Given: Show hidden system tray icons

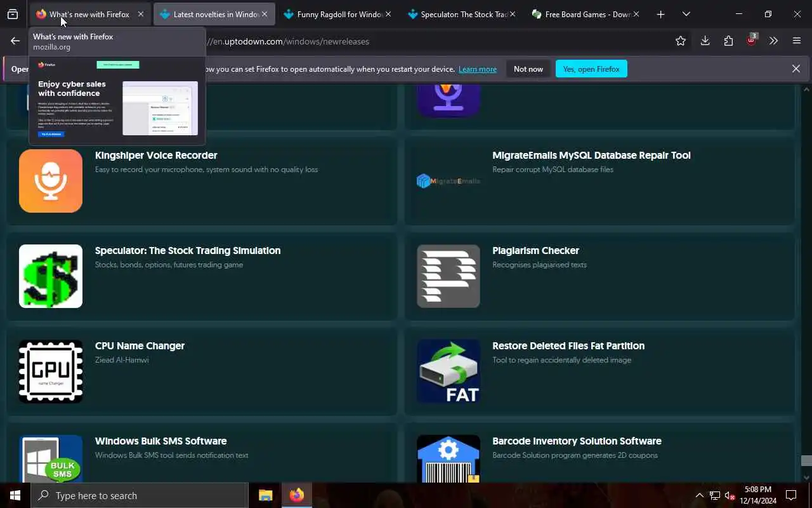Looking at the screenshot, I should tap(699, 495).
